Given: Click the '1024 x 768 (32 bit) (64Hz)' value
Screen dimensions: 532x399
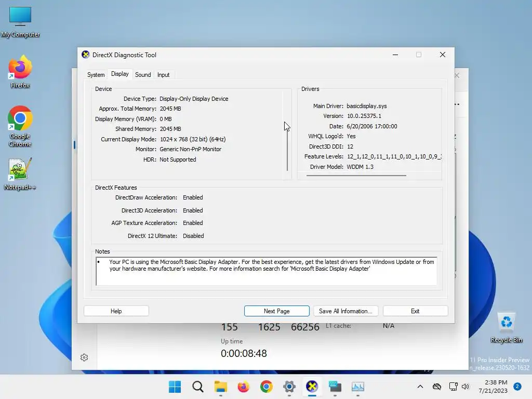Looking at the screenshot, I should (x=193, y=139).
